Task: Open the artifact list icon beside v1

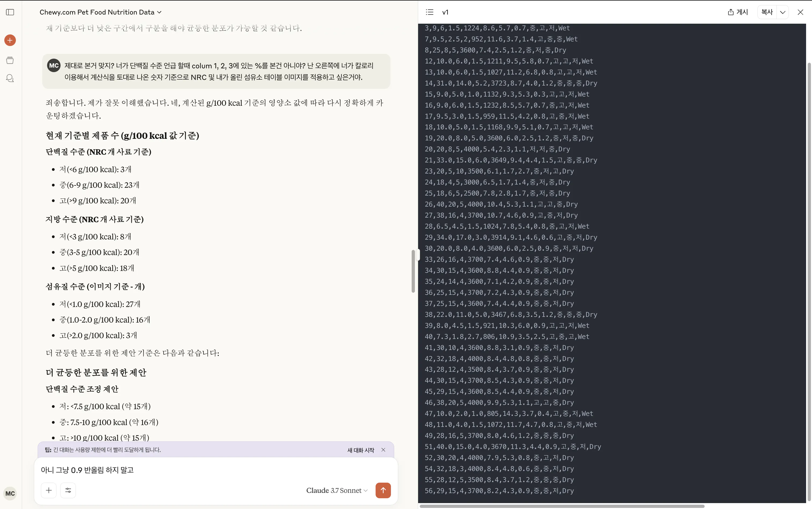Action: point(430,12)
